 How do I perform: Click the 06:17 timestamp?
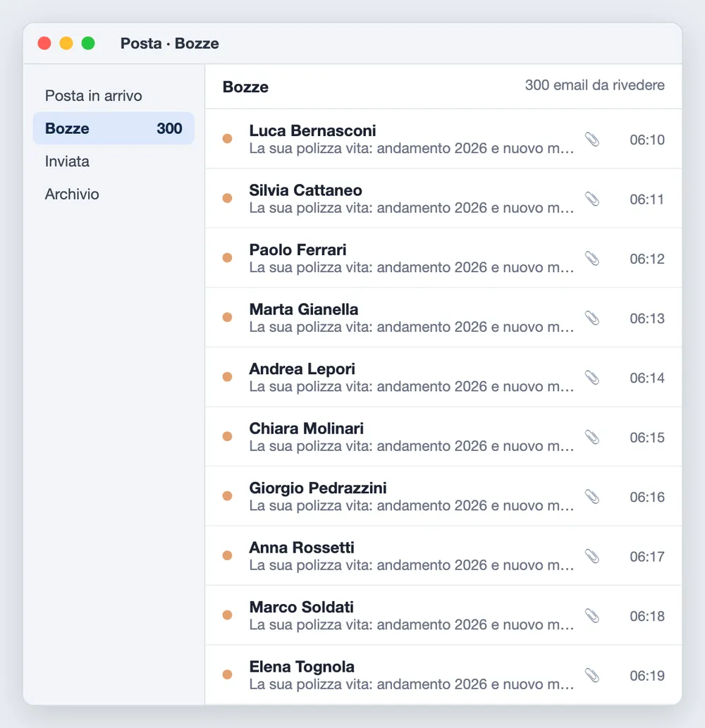click(647, 557)
